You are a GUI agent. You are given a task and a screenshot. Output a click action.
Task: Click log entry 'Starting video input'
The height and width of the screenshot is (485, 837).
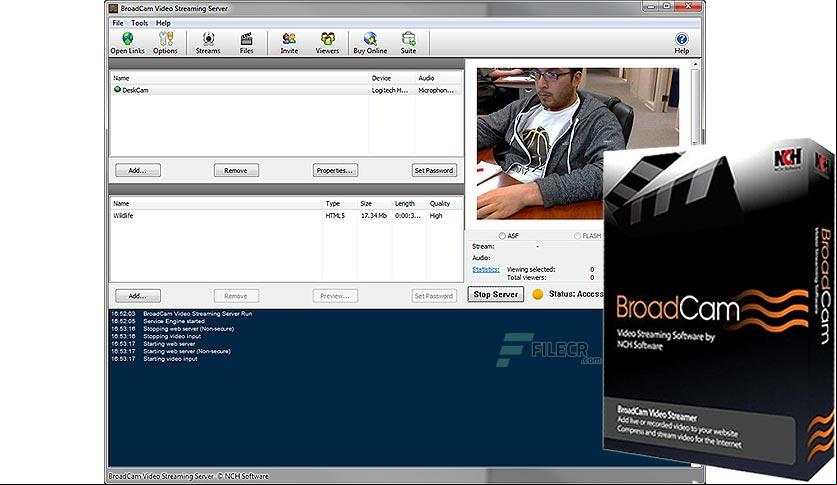coord(170,359)
